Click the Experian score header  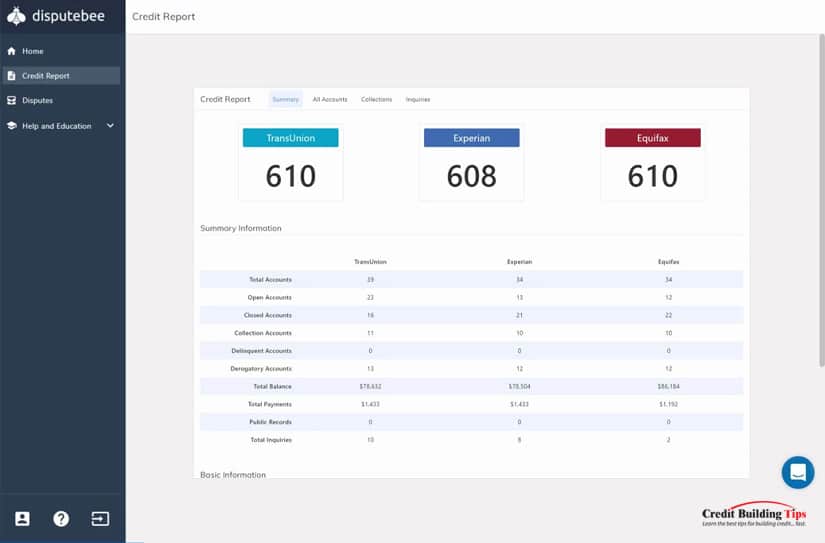(x=471, y=138)
